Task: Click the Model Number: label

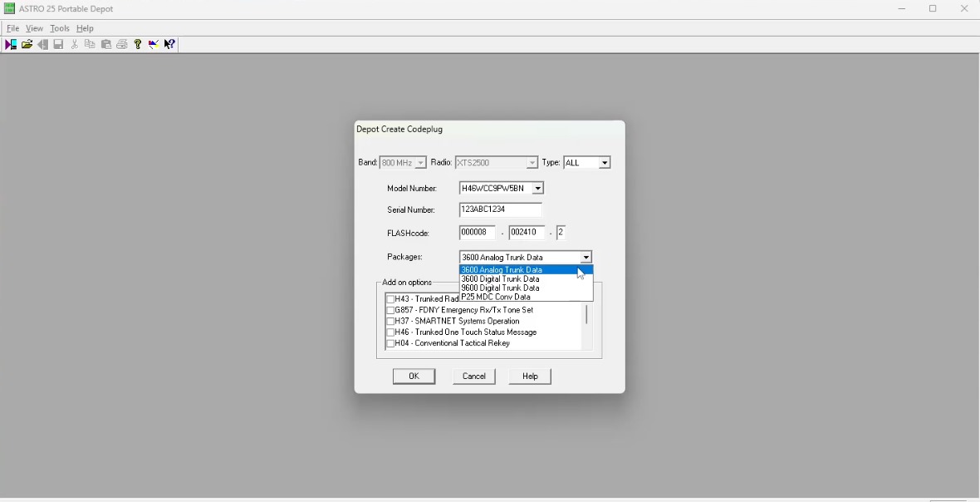Action: 412,189
